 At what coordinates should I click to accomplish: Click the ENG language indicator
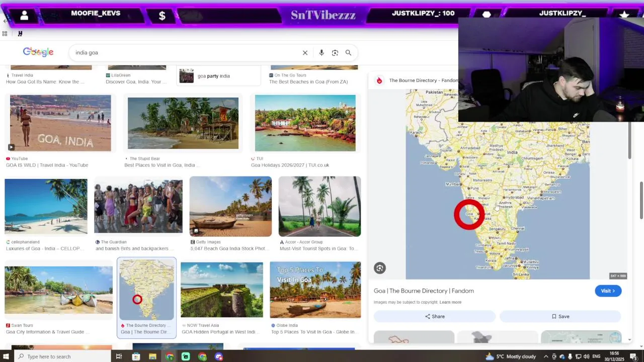point(596,356)
